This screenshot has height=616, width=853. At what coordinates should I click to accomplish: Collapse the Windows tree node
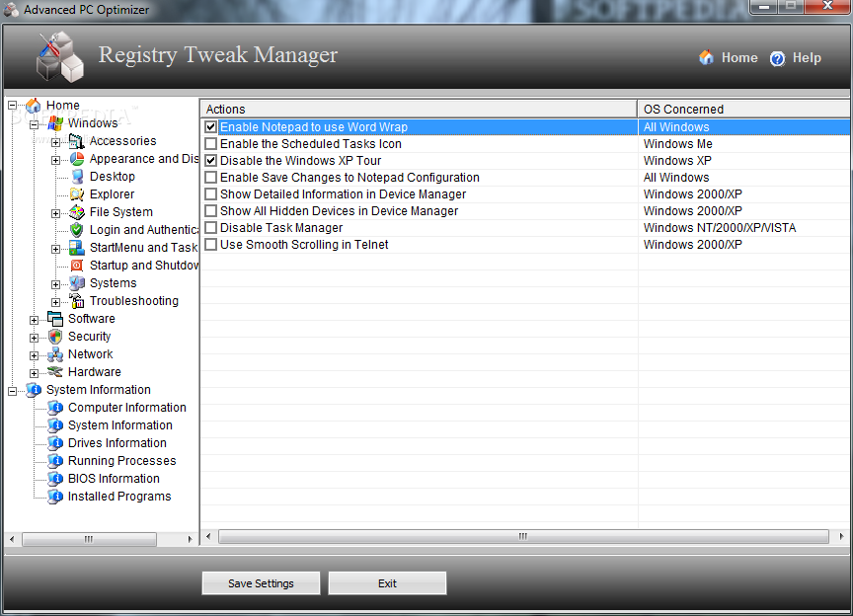click(34, 124)
